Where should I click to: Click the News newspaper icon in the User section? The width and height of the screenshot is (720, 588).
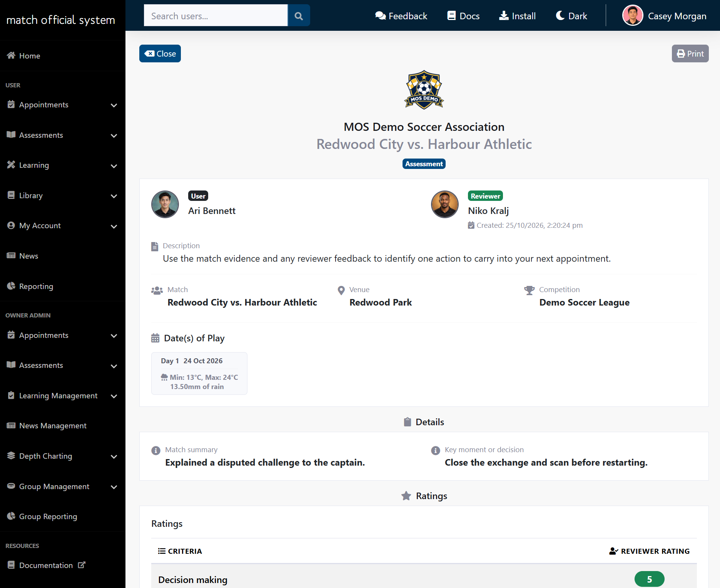point(11,256)
